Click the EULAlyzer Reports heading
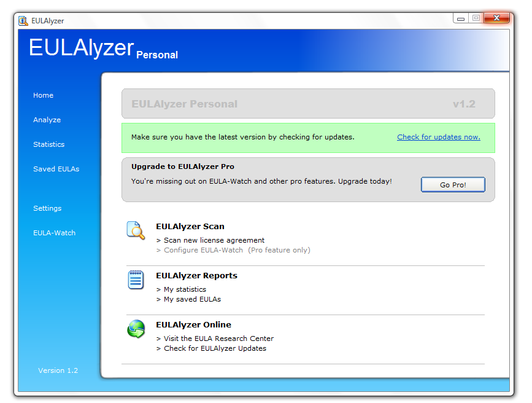532x403 pixels. point(196,276)
